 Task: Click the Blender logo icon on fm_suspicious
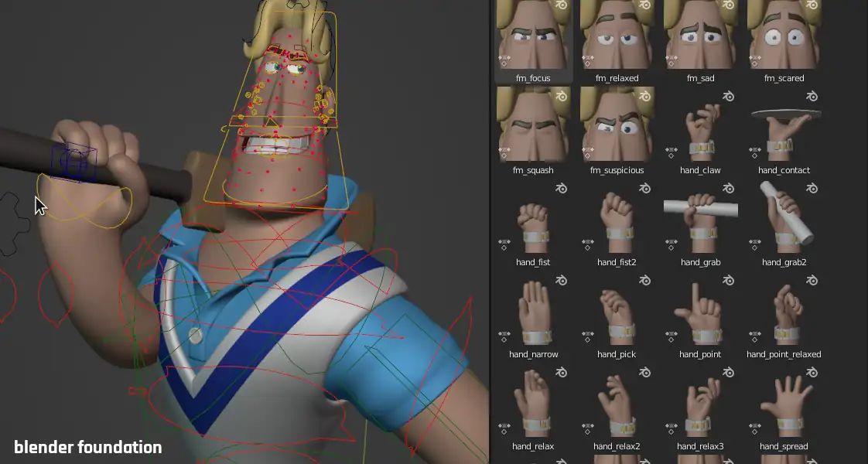pyautogui.click(x=645, y=97)
